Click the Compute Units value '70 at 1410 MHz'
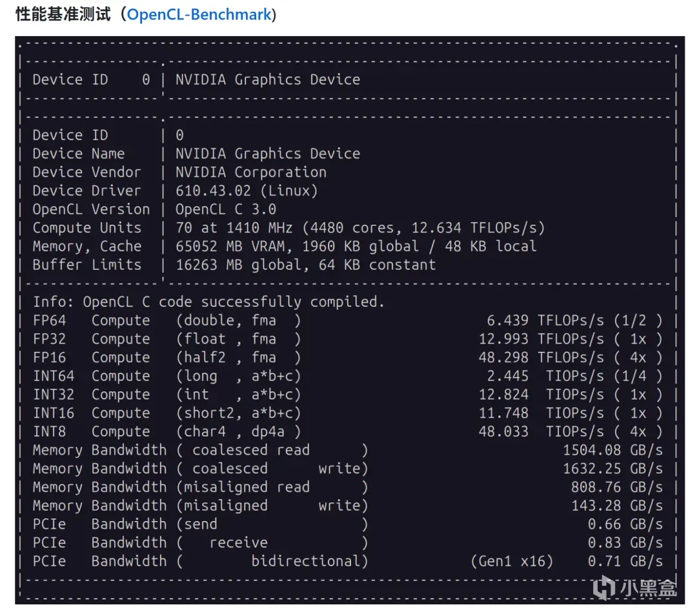This screenshot has height=616, width=697. click(234, 228)
